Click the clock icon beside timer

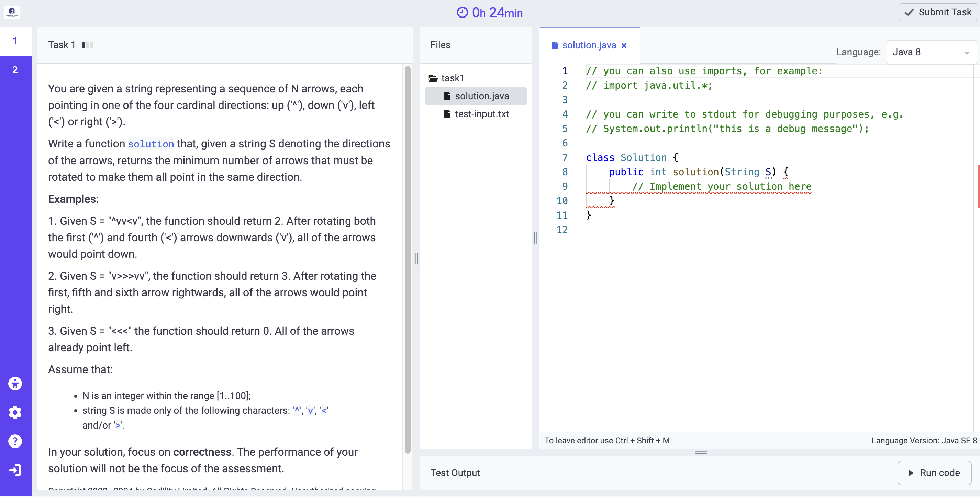click(x=462, y=13)
